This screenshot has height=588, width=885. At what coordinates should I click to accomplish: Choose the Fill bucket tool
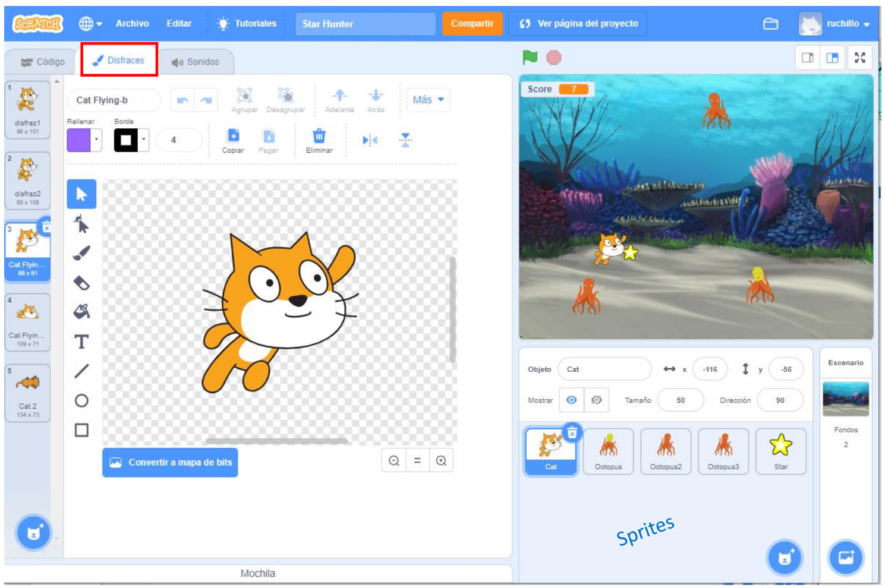(x=81, y=311)
